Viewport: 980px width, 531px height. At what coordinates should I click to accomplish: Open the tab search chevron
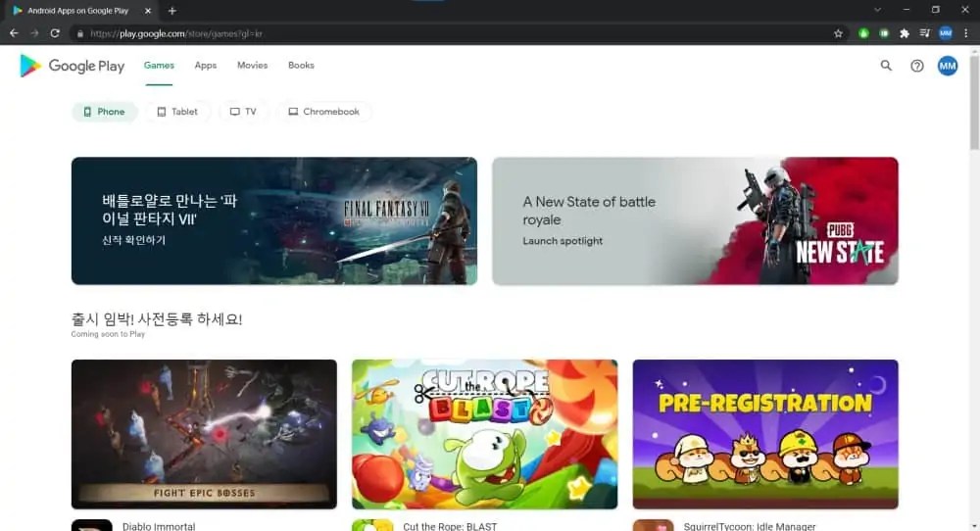point(877,10)
